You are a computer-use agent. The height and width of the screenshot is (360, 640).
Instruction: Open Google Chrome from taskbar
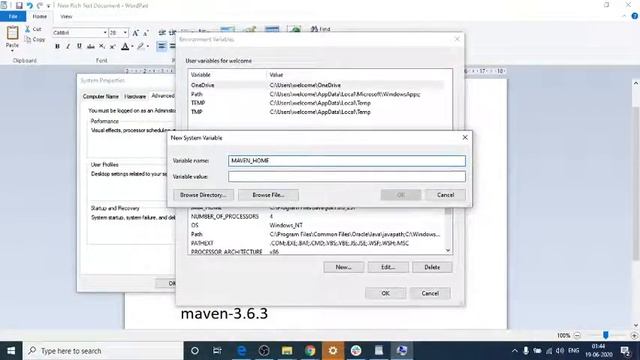tap(310, 351)
